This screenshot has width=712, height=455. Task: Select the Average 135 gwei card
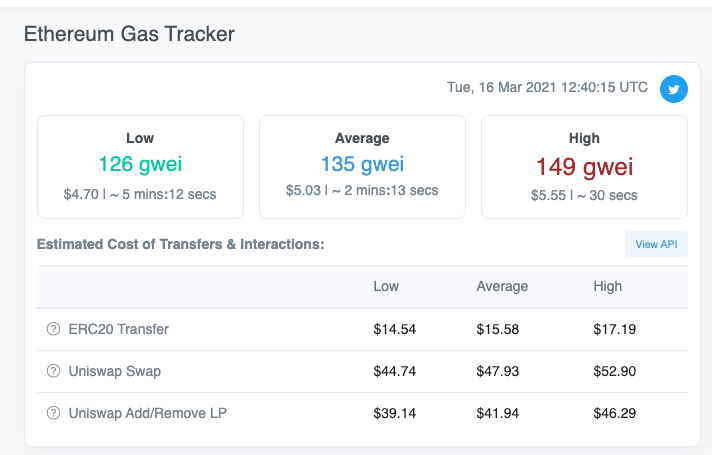(x=362, y=167)
